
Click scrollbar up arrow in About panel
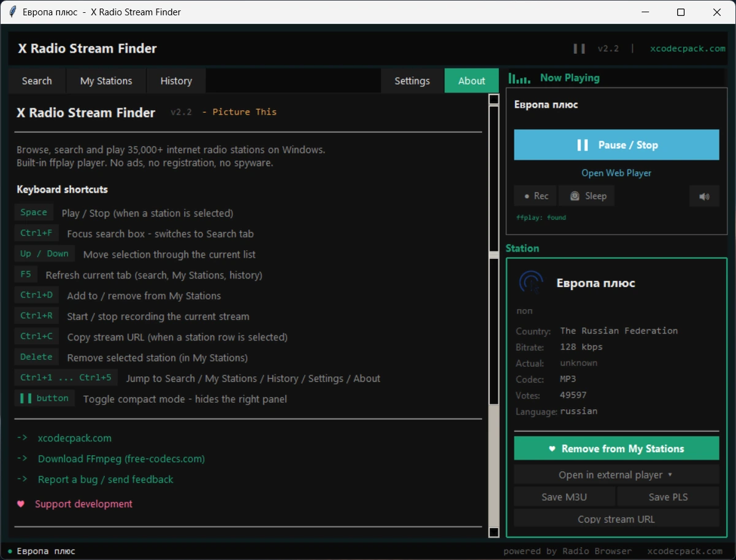click(494, 99)
